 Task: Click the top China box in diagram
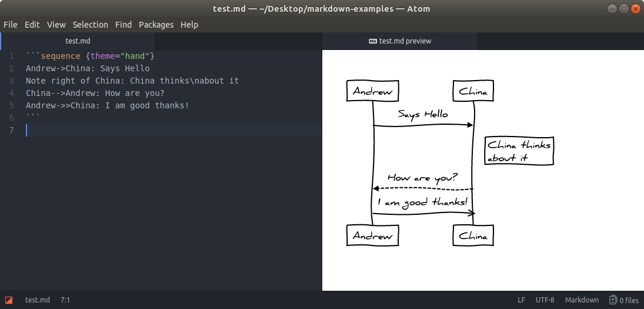click(473, 91)
